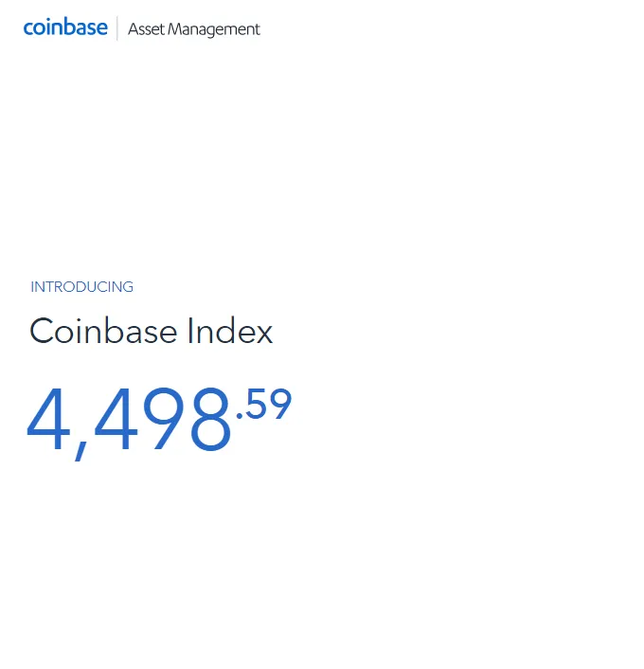Click the small superscript digit 5

(256, 404)
